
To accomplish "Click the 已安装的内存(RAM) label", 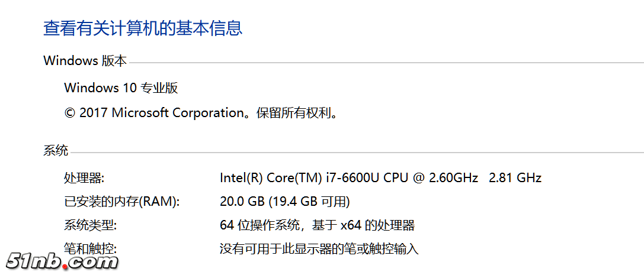I will (121, 202).
